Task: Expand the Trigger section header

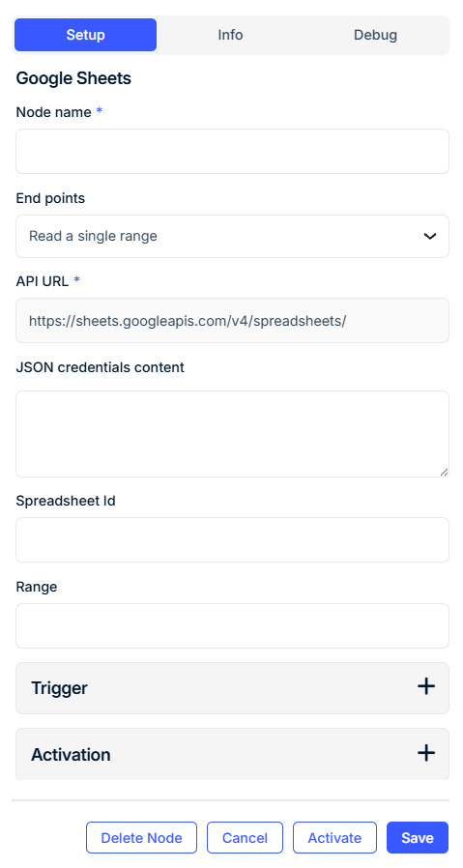Action: [232, 688]
